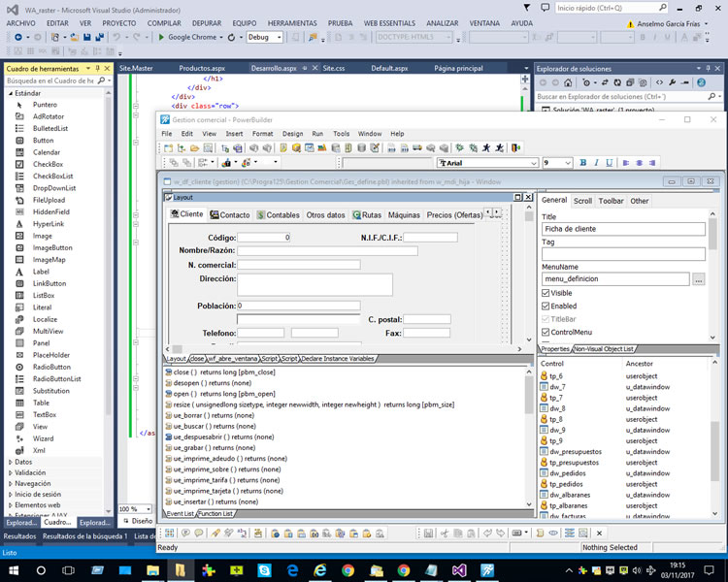Switch to the Contacto tab
Image resolution: width=728 pixels, height=582 pixels.
click(230, 215)
